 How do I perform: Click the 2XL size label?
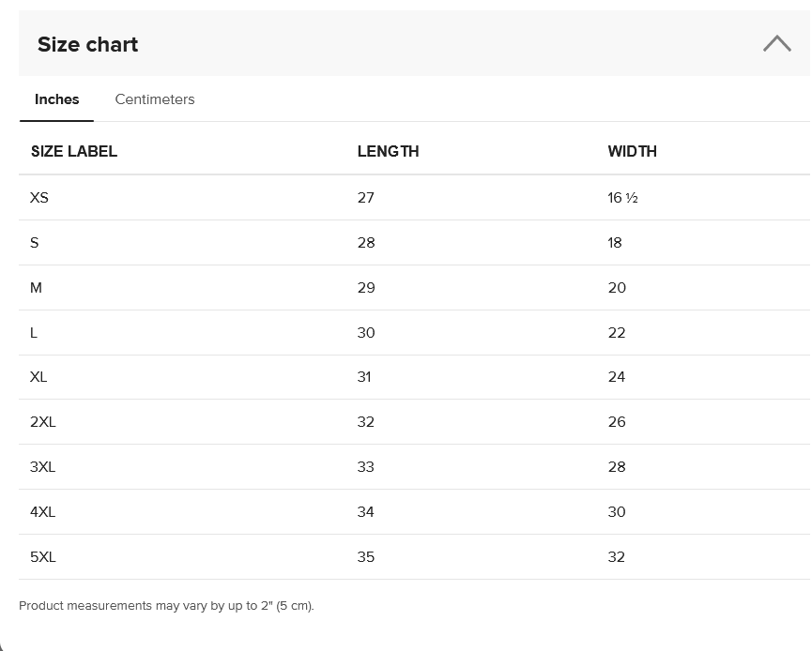tap(43, 422)
